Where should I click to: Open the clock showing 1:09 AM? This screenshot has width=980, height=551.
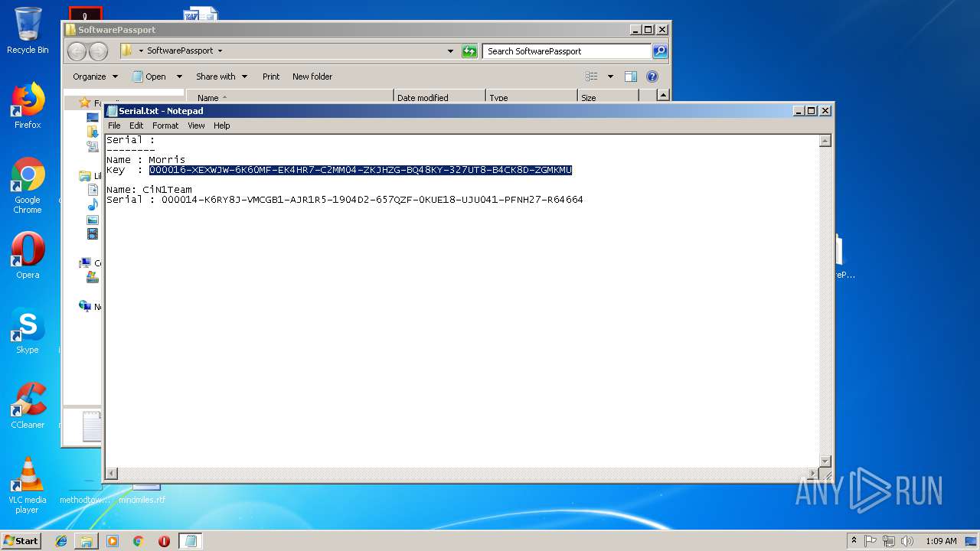(941, 541)
